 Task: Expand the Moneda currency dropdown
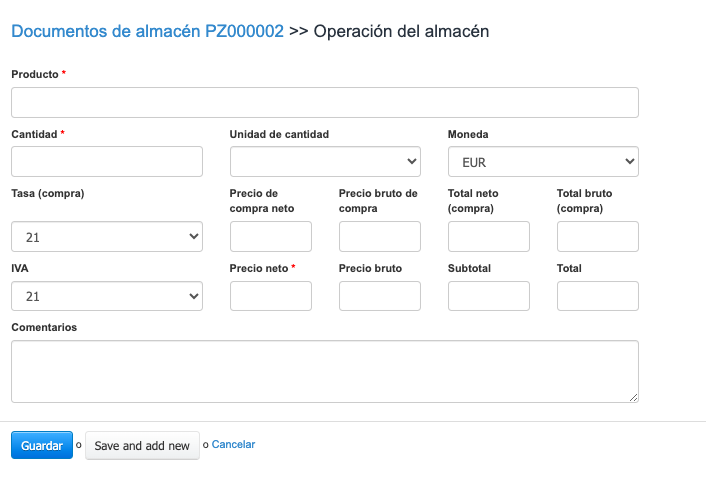(543, 161)
